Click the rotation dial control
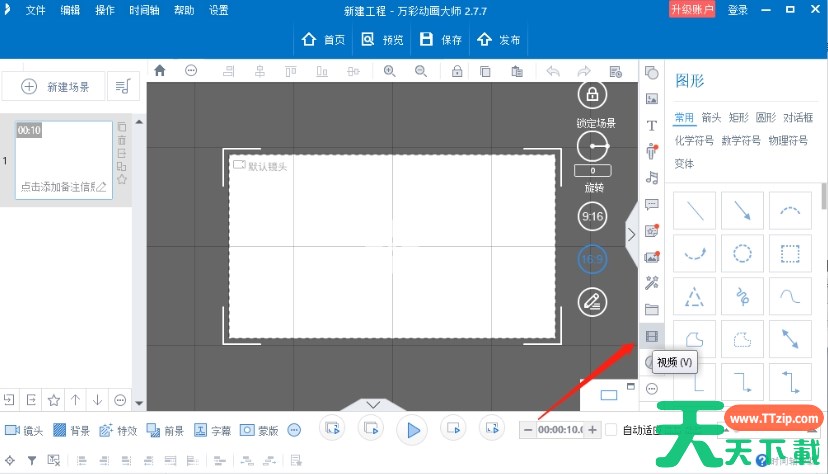Image resolution: width=828 pixels, height=474 pixels. (x=593, y=148)
